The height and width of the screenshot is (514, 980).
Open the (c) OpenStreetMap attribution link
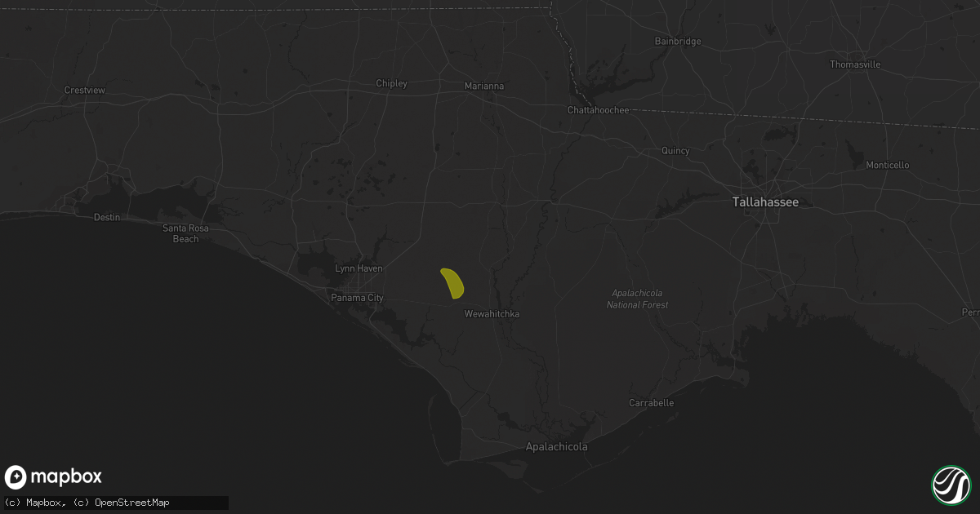[122, 503]
